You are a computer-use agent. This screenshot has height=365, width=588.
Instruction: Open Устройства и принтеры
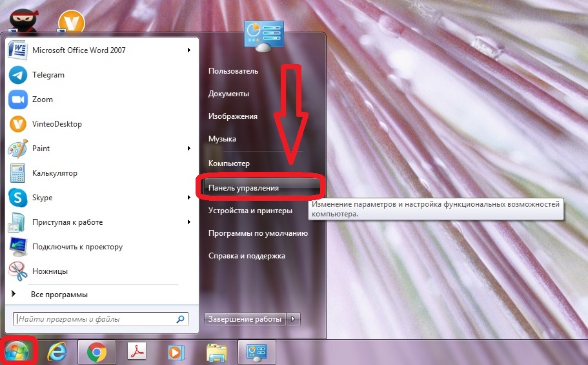[250, 211]
